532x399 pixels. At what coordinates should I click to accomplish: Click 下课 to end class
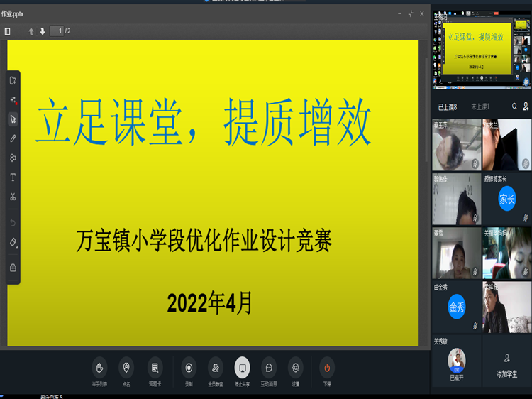[327, 368]
